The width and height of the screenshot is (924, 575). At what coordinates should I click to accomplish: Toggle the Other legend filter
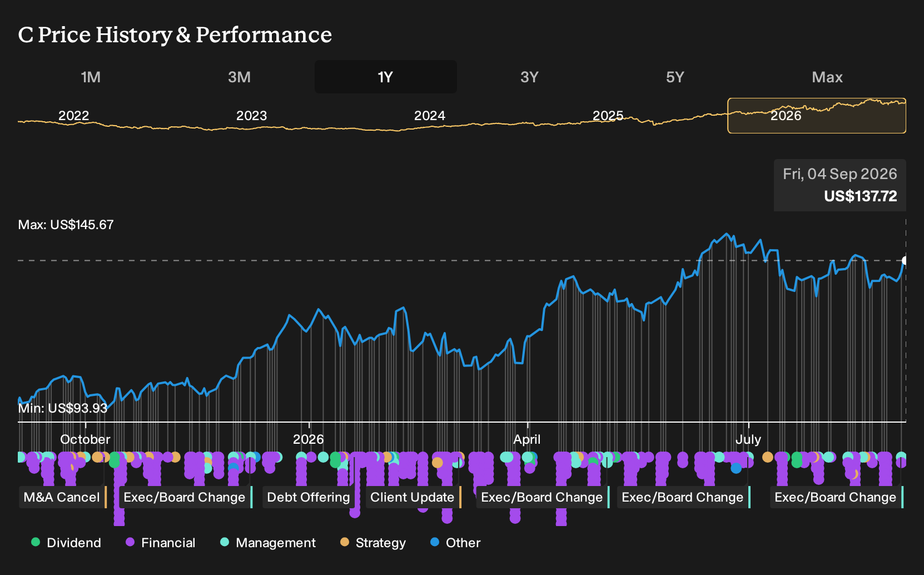455,543
